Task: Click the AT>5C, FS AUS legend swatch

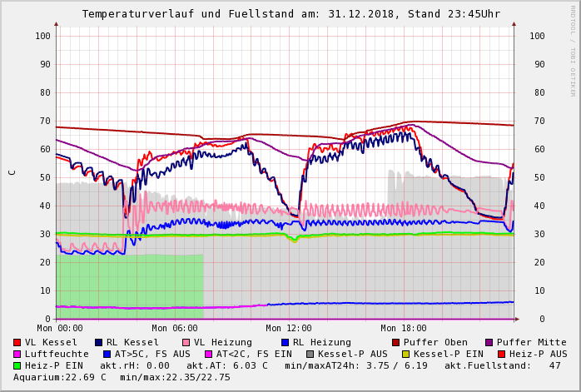Action: pyautogui.click(x=107, y=354)
